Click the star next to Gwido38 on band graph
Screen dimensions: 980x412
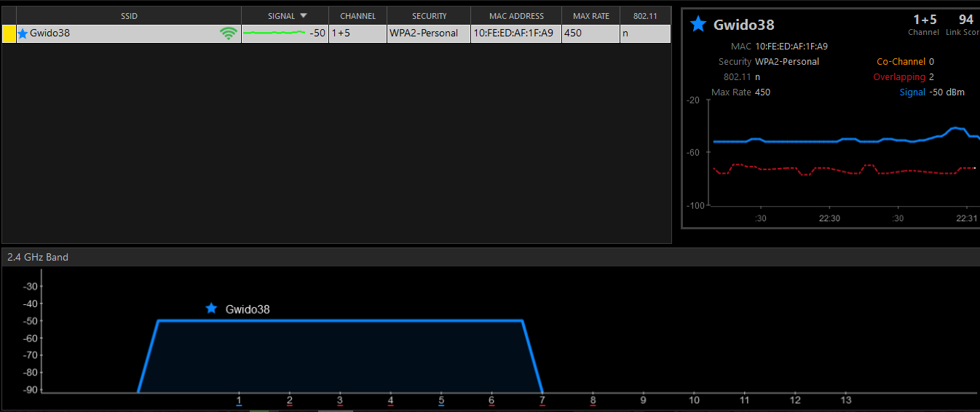tap(211, 309)
